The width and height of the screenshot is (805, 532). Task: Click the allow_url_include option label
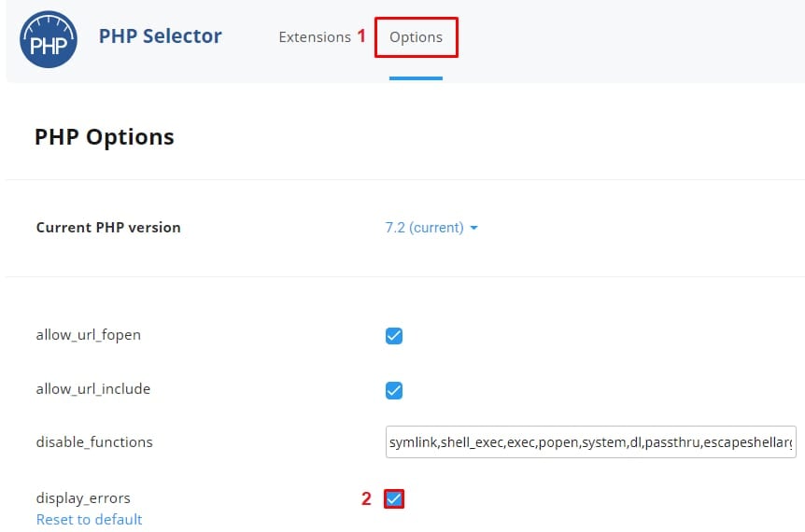click(93, 388)
